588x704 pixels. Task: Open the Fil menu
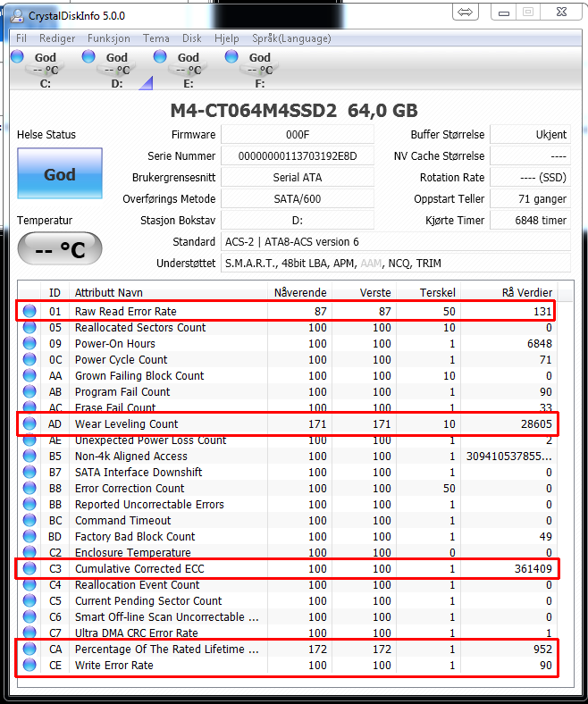coord(21,38)
